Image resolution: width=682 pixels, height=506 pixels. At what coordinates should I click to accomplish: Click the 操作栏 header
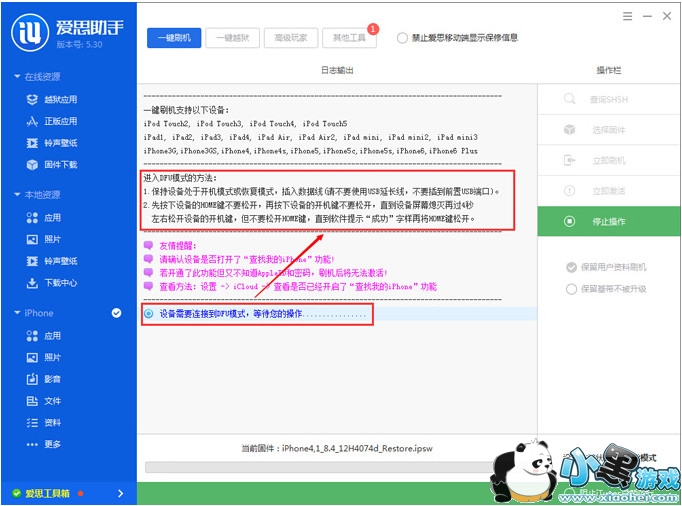point(609,70)
